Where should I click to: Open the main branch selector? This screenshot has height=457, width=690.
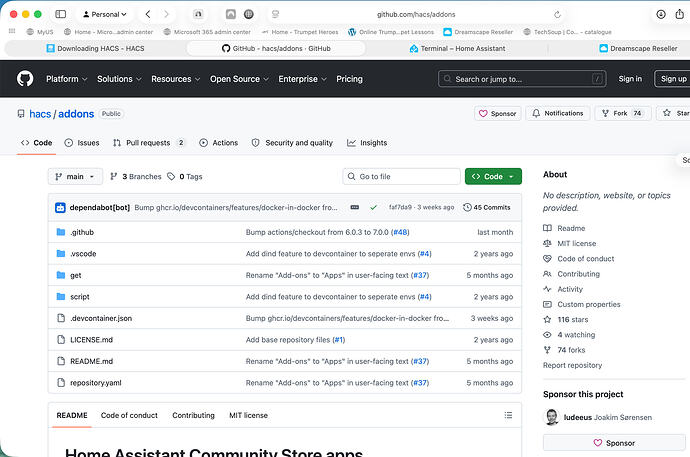tap(75, 176)
